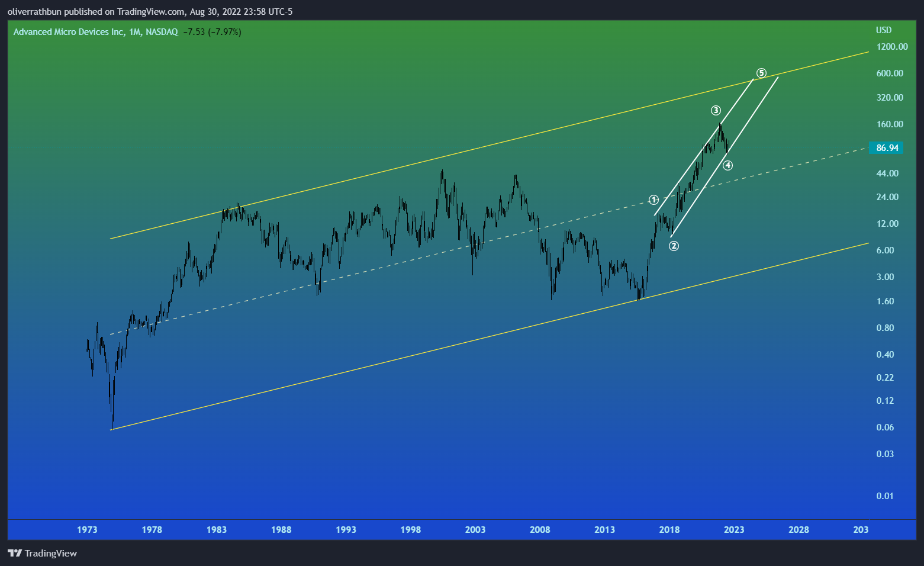Click the 1.60 price axis label
The width and height of the screenshot is (924, 566).
tap(885, 301)
